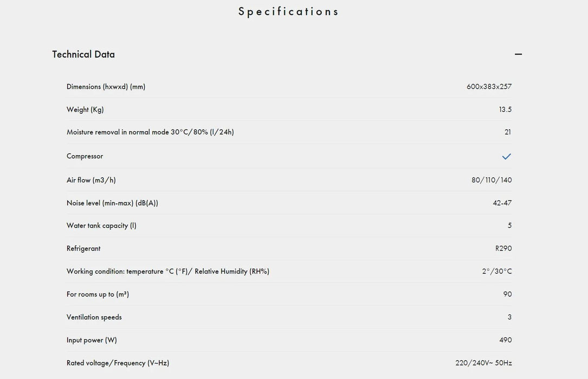Click the Air flow (m3/h) label
This screenshot has width=588, height=379.
[x=91, y=180]
